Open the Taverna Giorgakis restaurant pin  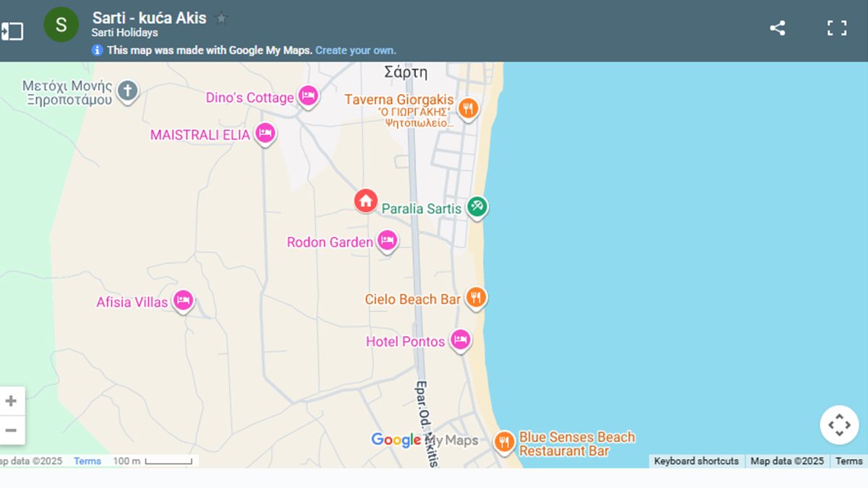469,108
